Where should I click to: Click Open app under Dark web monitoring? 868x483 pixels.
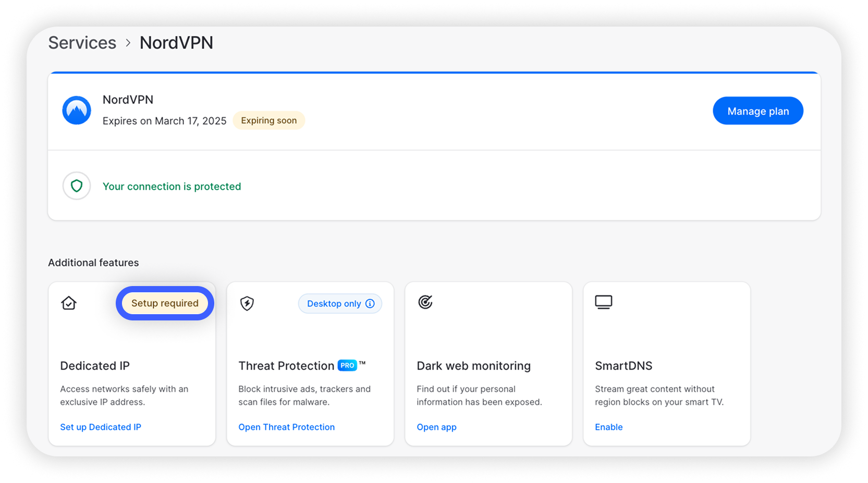click(x=436, y=427)
